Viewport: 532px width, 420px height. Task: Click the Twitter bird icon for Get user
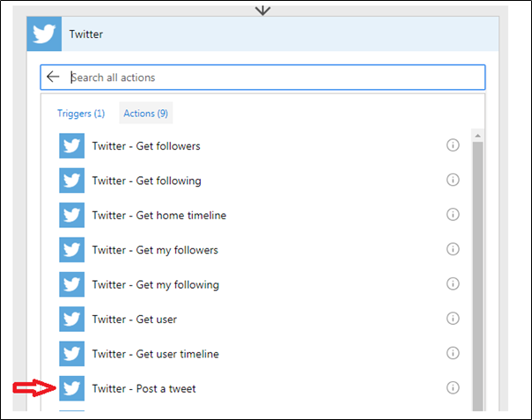coord(71,320)
